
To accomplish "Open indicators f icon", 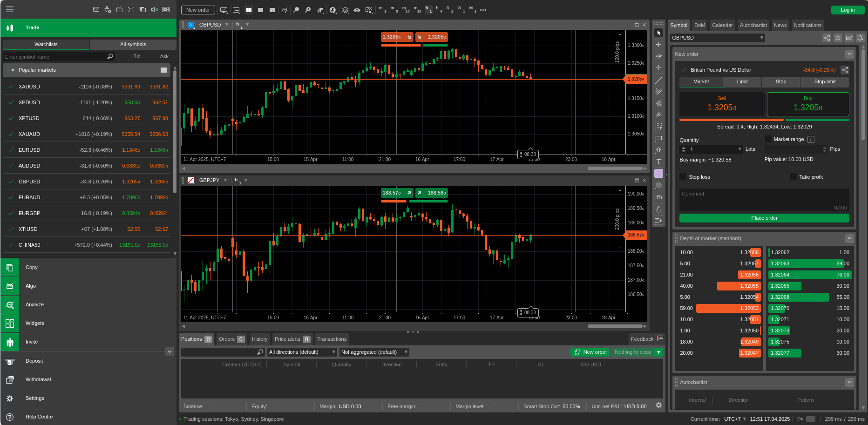I will [x=332, y=10].
